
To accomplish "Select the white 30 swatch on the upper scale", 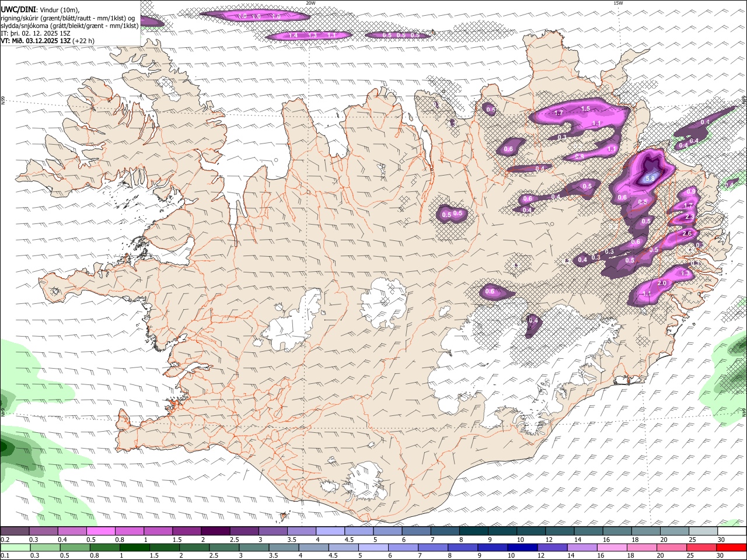I will pyautogui.click(x=731, y=531).
